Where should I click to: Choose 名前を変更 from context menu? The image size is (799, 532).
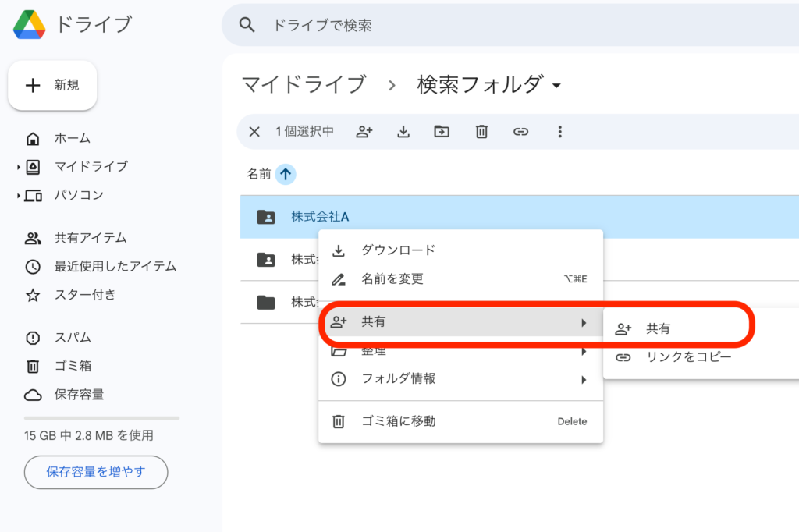tap(392, 278)
